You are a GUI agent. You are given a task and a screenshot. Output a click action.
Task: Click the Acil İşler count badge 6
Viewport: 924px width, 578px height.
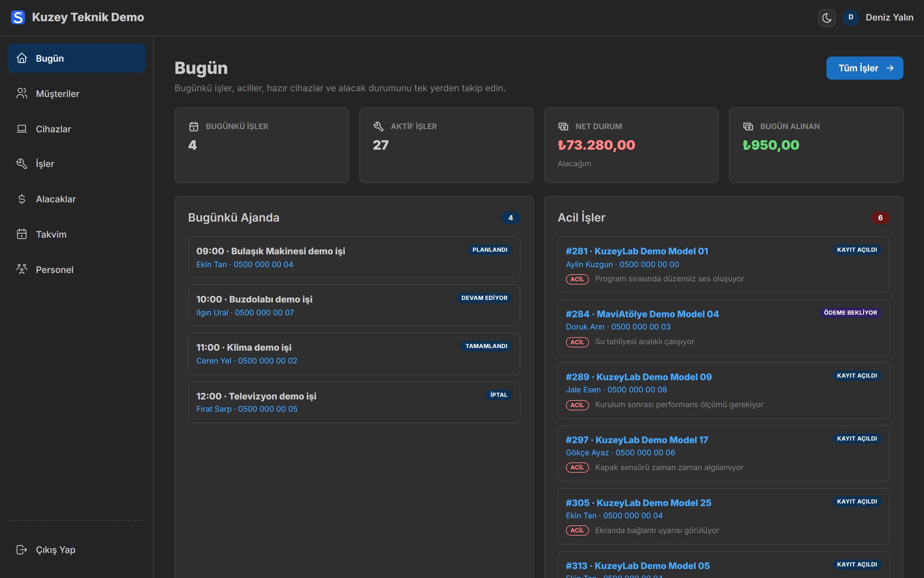click(x=880, y=218)
